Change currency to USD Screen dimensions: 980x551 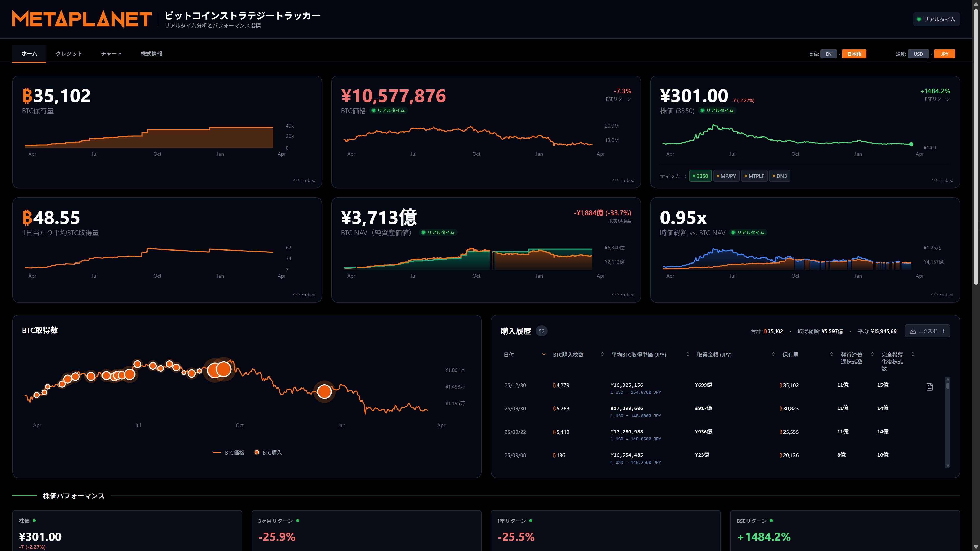point(918,54)
